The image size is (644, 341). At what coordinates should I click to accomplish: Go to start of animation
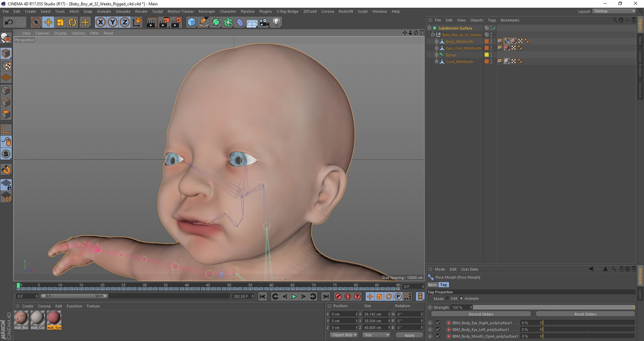[263, 296]
